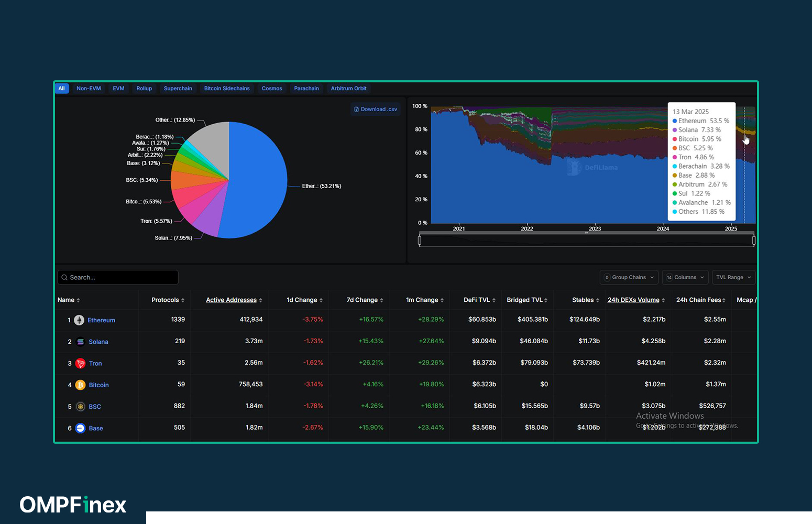This screenshot has height=524, width=812.
Task: Sort by 24h Chain Fees arrows
Action: pos(724,300)
